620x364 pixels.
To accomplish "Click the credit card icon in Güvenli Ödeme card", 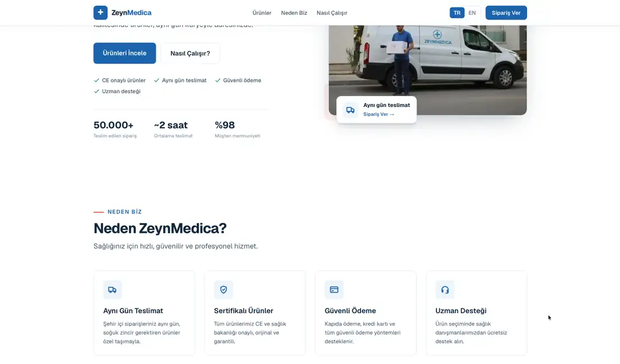I will pyautogui.click(x=334, y=290).
